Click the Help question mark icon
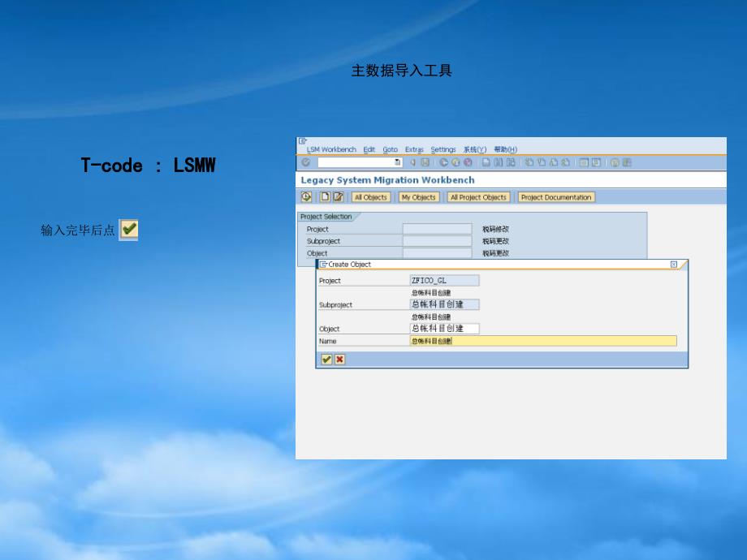Screen dimensions: 747x560 pos(615,162)
